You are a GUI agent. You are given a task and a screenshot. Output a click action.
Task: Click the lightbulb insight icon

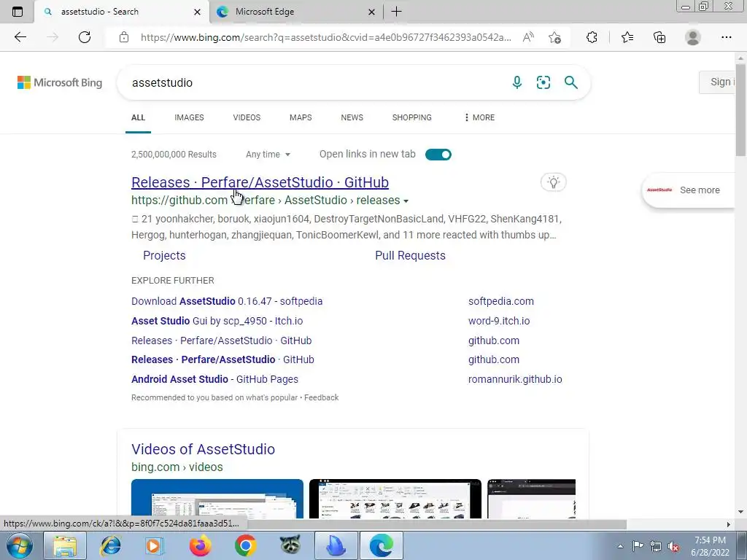pyautogui.click(x=553, y=182)
